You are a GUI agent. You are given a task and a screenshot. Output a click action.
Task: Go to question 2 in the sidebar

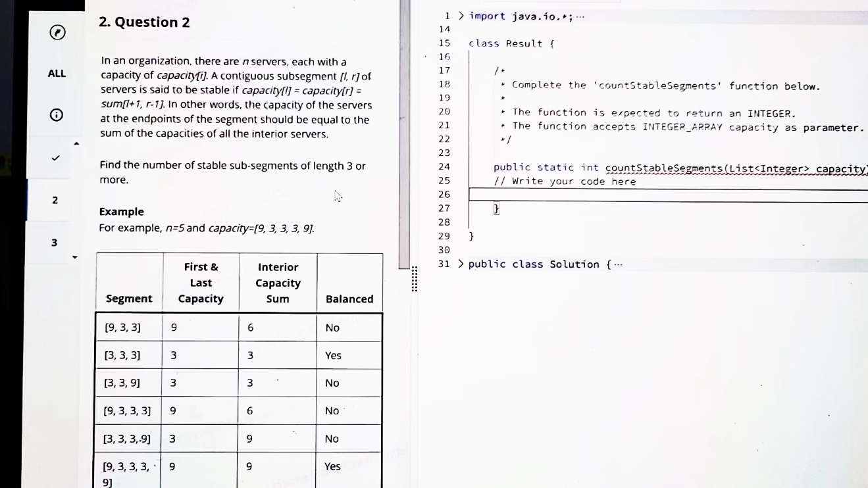click(55, 200)
